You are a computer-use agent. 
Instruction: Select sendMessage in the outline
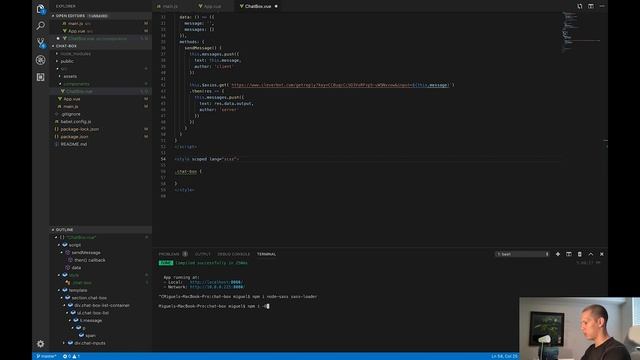coord(86,252)
